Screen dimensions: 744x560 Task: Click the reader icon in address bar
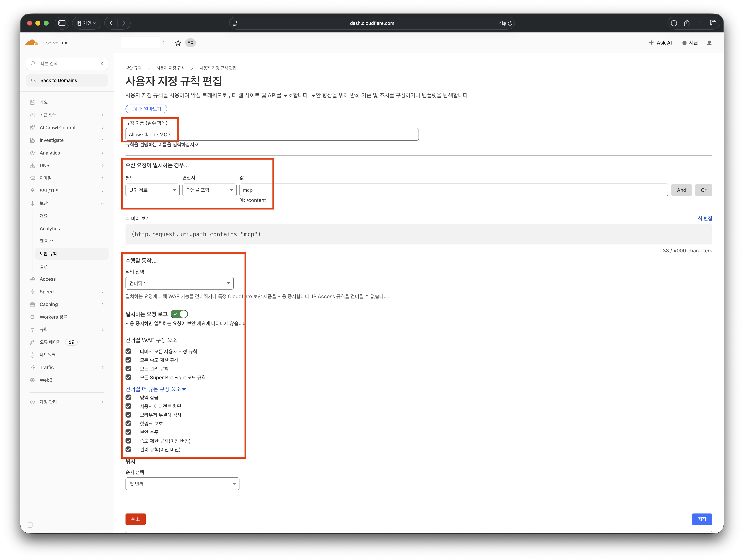[x=235, y=23]
